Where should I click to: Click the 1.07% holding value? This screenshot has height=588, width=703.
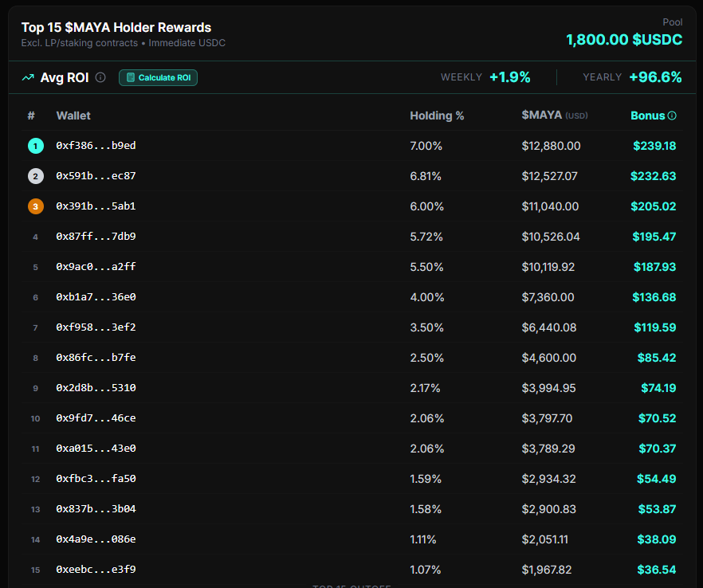tap(426, 570)
